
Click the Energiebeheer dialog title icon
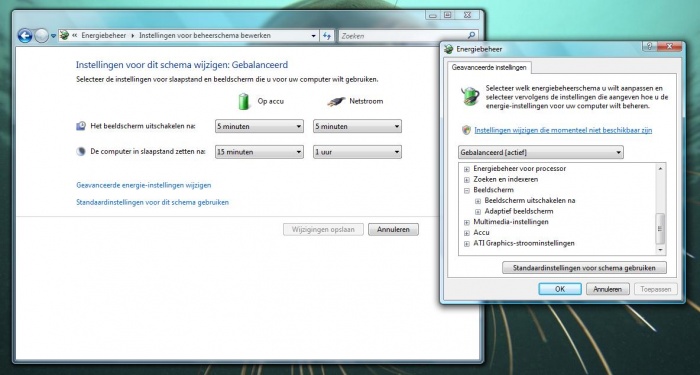click(x=449, y=49)
